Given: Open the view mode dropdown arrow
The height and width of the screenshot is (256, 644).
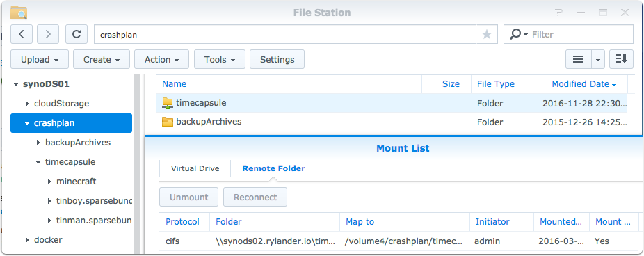Looking at the screenshot, I should 598,60.
